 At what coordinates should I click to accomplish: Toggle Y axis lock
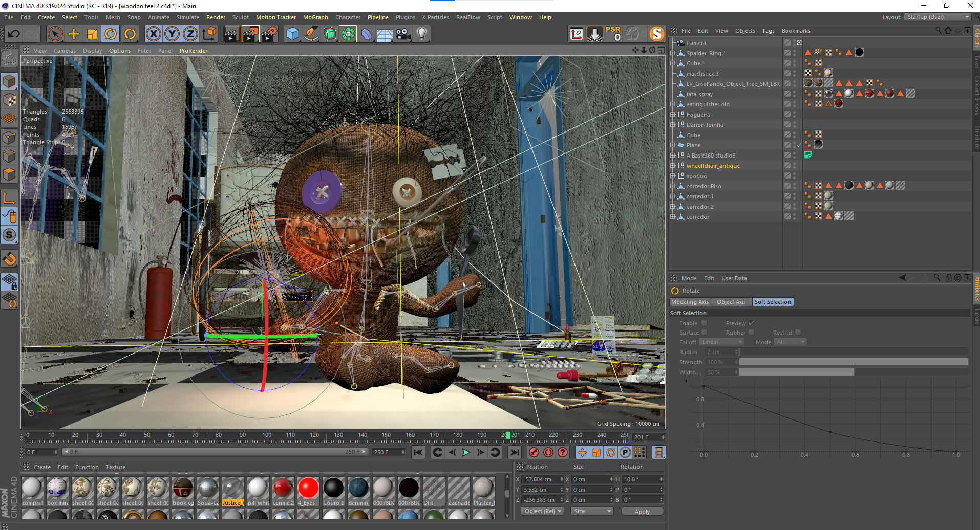pos(172,34)
